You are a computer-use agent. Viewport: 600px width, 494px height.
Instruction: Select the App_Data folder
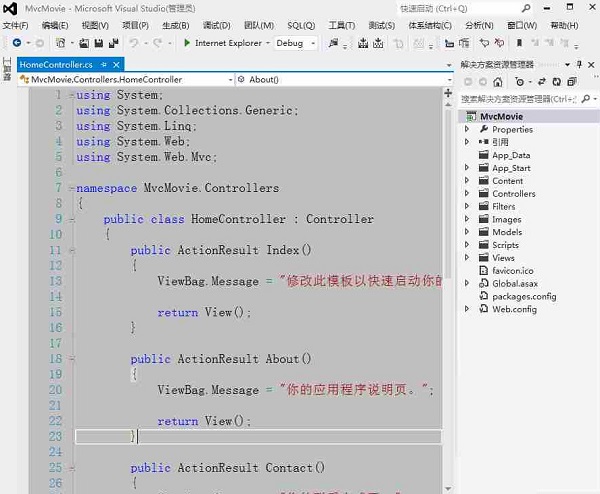coord(511,155)
